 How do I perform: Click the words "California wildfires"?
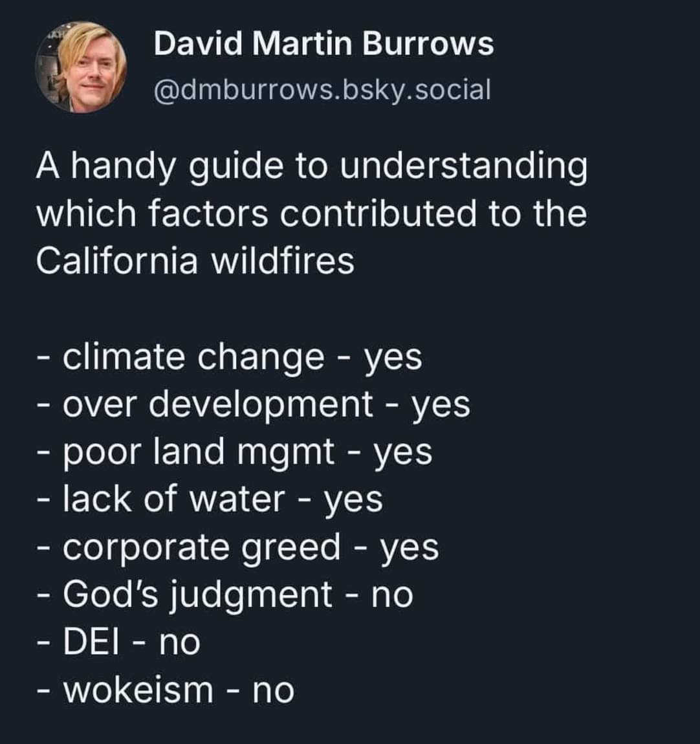[195, 261]
